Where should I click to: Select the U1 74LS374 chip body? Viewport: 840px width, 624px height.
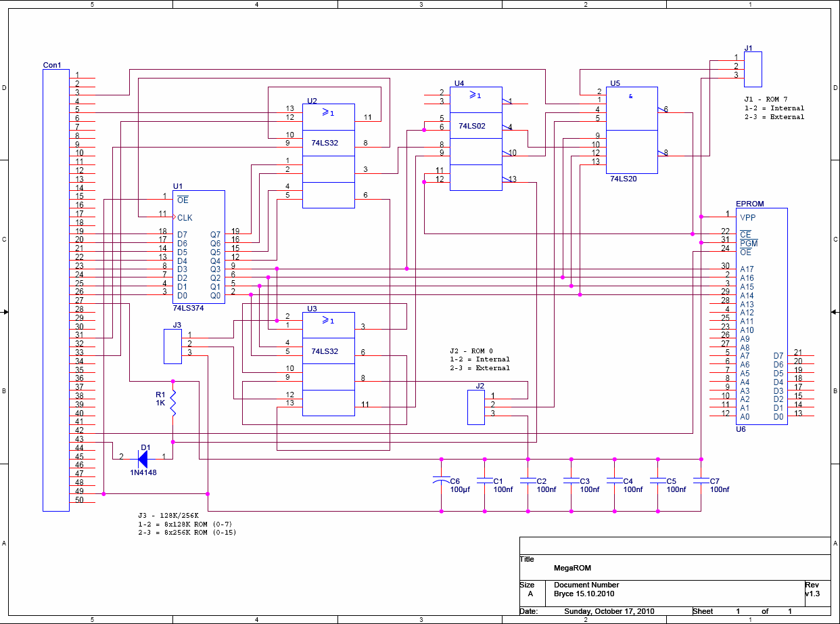click(x=199, y=247)
